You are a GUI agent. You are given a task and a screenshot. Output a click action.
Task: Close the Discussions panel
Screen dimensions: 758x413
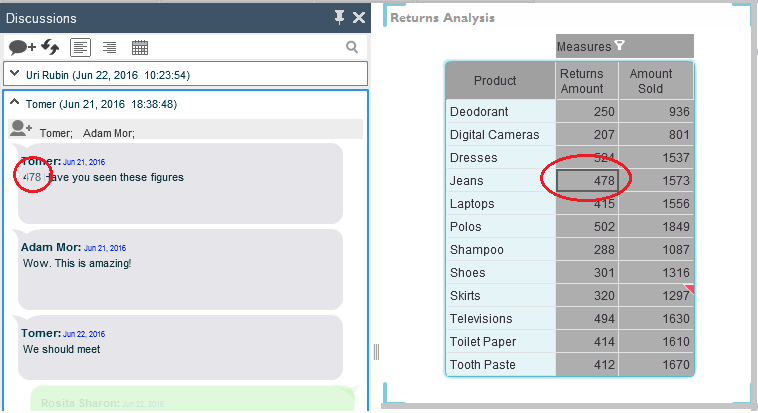358,18
